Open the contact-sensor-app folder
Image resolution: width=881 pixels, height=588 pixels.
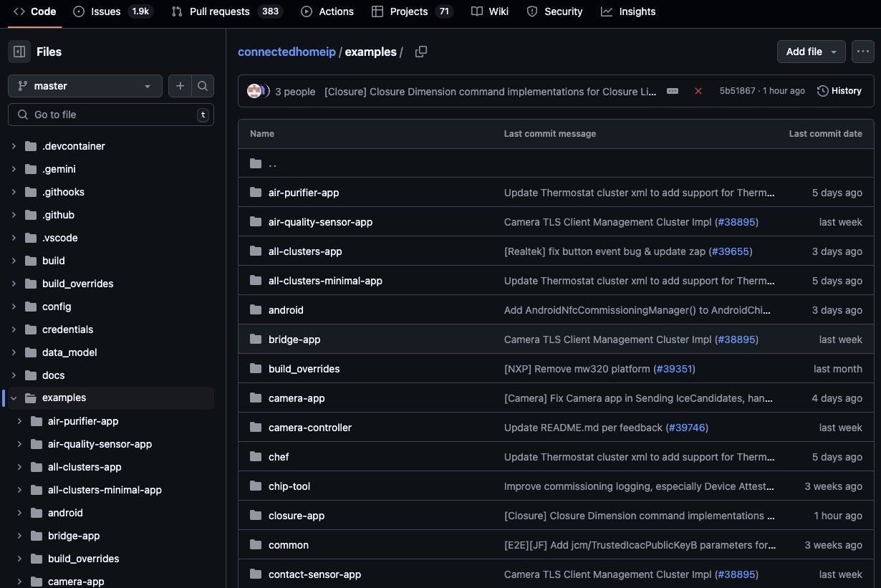(x=314, y=574)
